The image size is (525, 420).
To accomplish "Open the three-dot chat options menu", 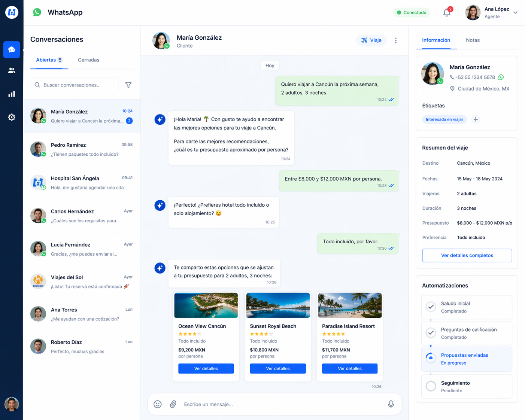I will [x=396, y=40].
